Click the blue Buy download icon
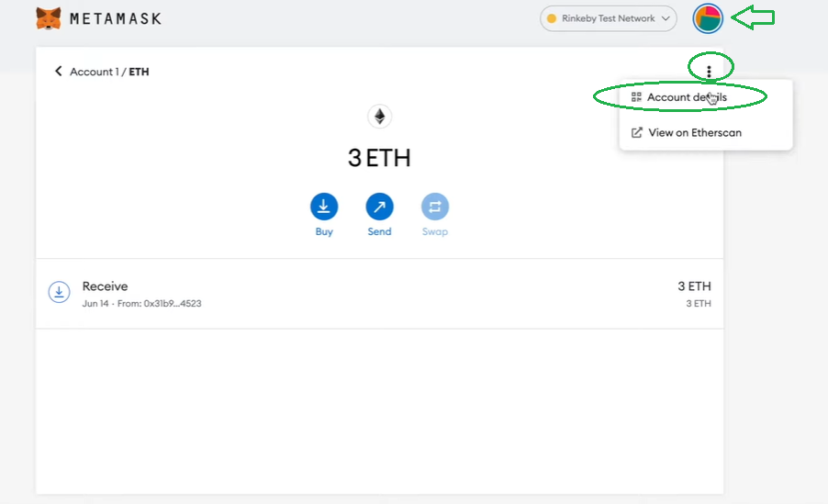Image resolution: width=828 pixels, height=504 pixels. pyautogui.click(x=324, y=207)
